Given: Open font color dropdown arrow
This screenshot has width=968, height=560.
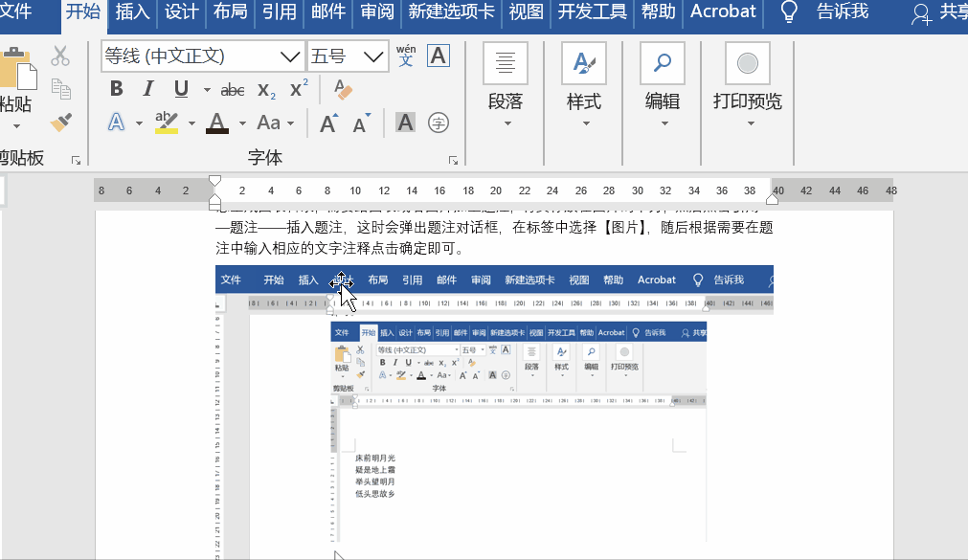Looking at the screenshot, I should [242, 123].
